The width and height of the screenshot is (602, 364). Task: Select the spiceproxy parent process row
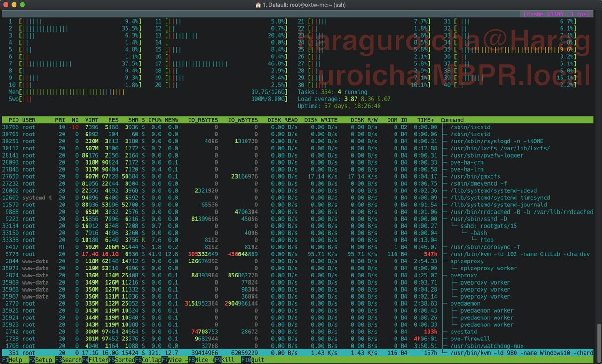point(298,261)
